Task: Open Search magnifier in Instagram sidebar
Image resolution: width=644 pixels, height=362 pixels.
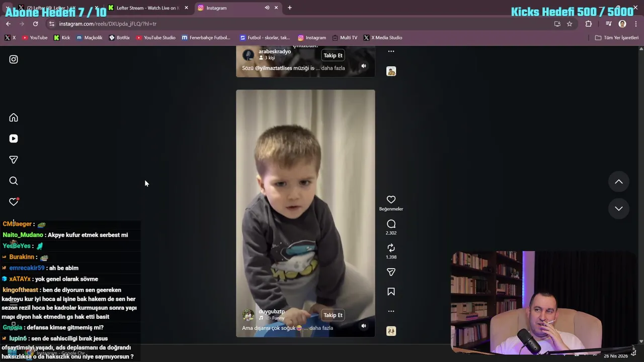Action: (14, 181)
